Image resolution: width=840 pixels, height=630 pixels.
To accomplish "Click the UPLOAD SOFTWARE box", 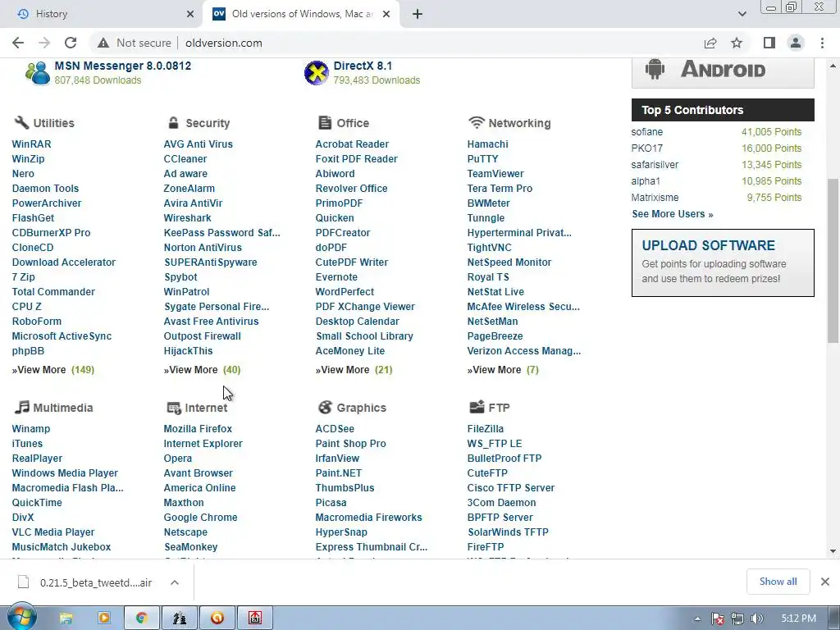I will [x=723, y=262].
